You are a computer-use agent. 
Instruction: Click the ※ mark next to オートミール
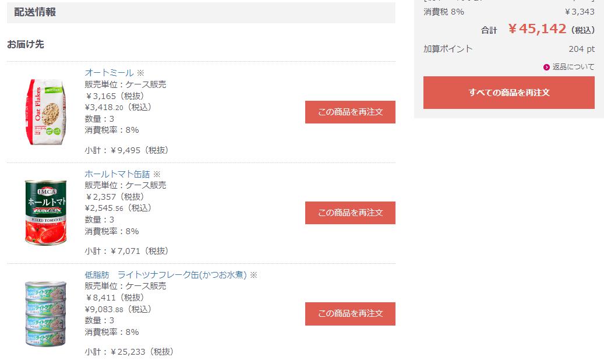(140, 73)
